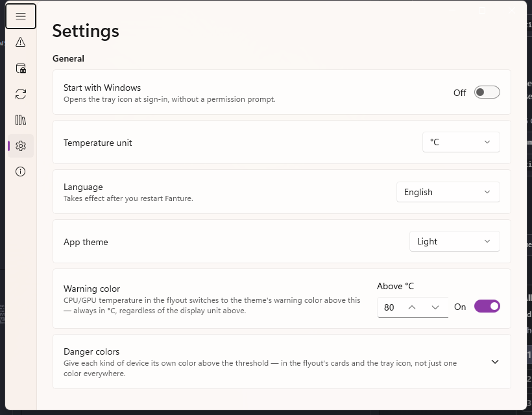
Task: Click the General section heading
Action: click(68, 58)
